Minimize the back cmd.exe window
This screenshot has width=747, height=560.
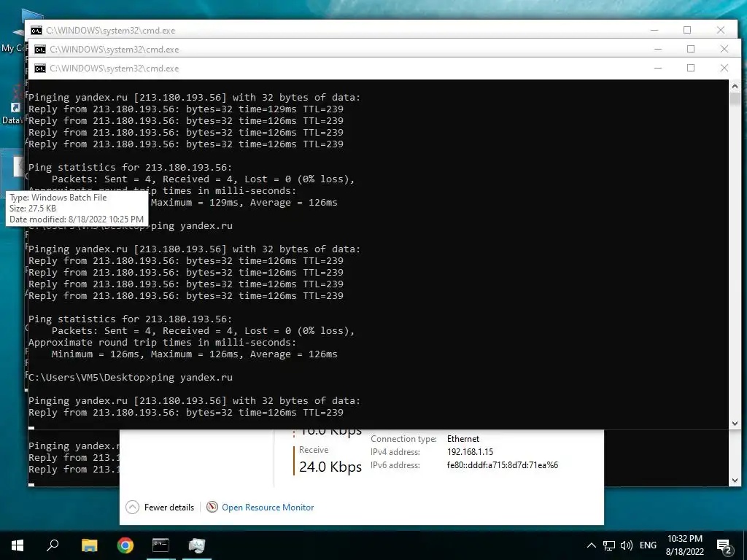654,30
